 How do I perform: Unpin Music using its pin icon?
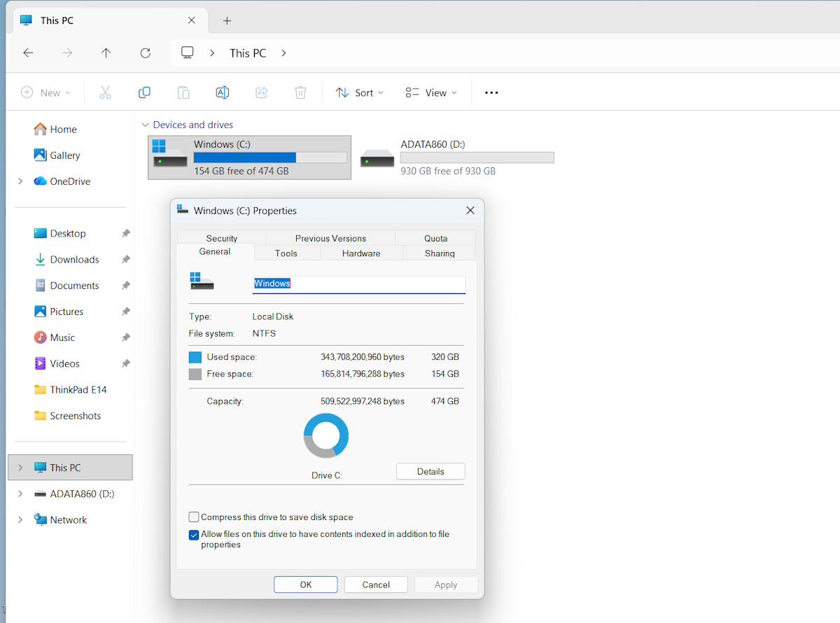125,337
